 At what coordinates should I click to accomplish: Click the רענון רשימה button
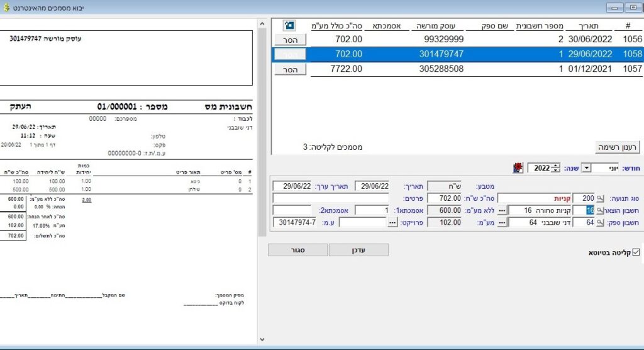618,147
